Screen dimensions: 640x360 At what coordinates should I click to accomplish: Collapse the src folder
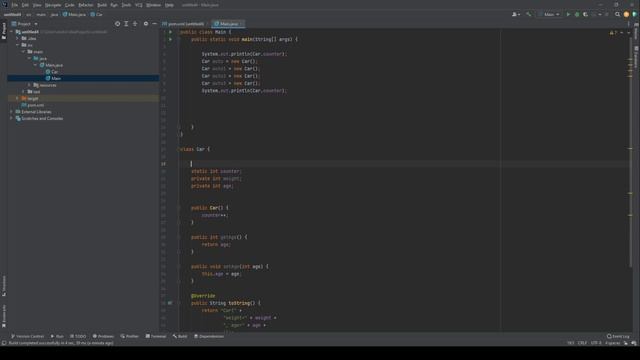[18, 45]
